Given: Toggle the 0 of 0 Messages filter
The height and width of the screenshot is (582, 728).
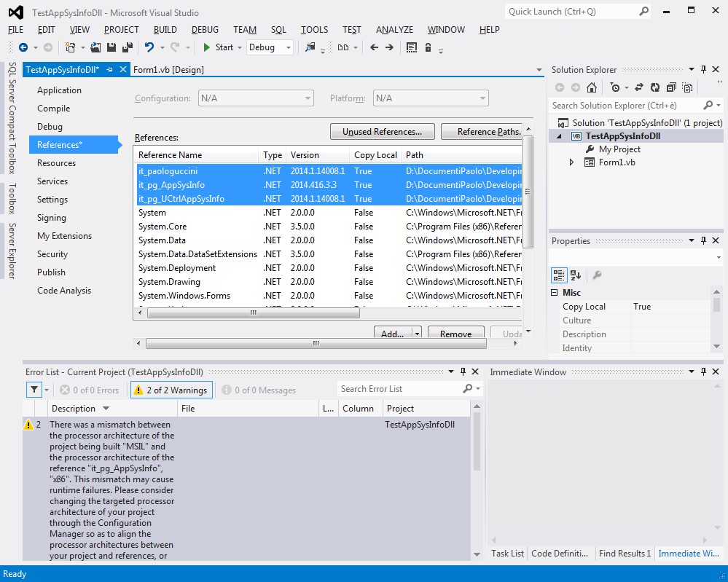Looking at the screenshot, I should (x=259, y=390).
